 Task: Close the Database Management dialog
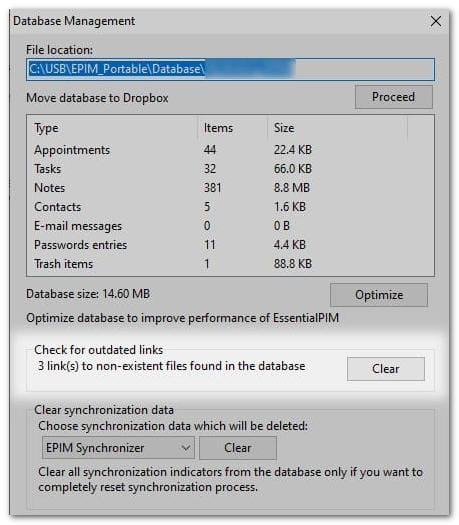tap(436, 21)
